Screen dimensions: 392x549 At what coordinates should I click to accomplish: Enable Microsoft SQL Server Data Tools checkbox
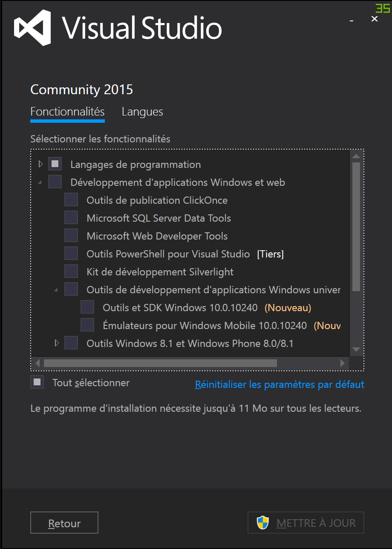tap(71, 218)
